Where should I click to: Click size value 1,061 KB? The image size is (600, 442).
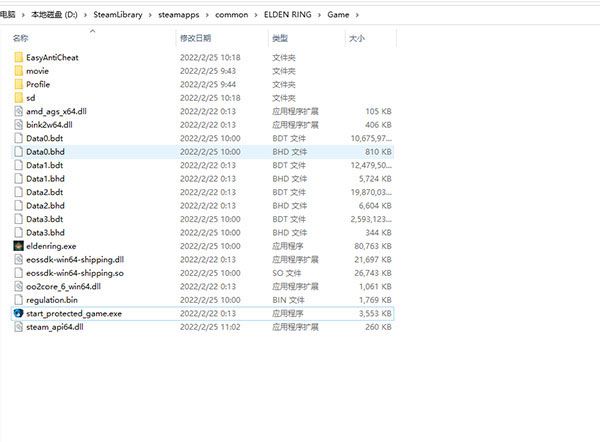coord(375,286)
